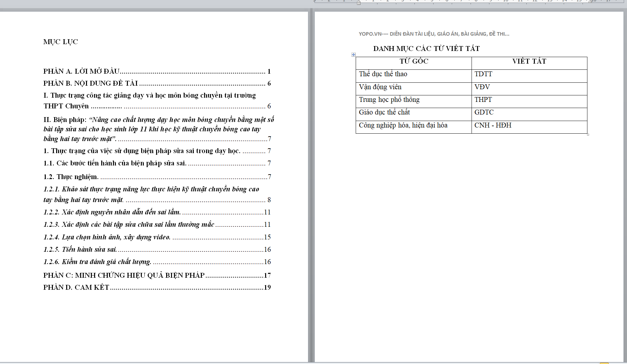
Task: Click the table resize handle at bottom-right corner
Action: (588, 134)
